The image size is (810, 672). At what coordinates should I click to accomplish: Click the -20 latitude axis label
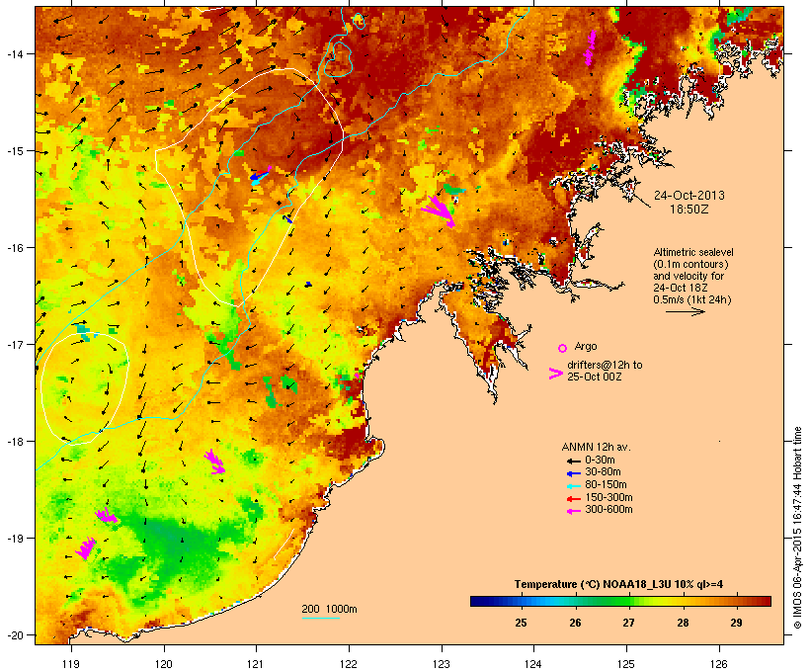[14, 634]
